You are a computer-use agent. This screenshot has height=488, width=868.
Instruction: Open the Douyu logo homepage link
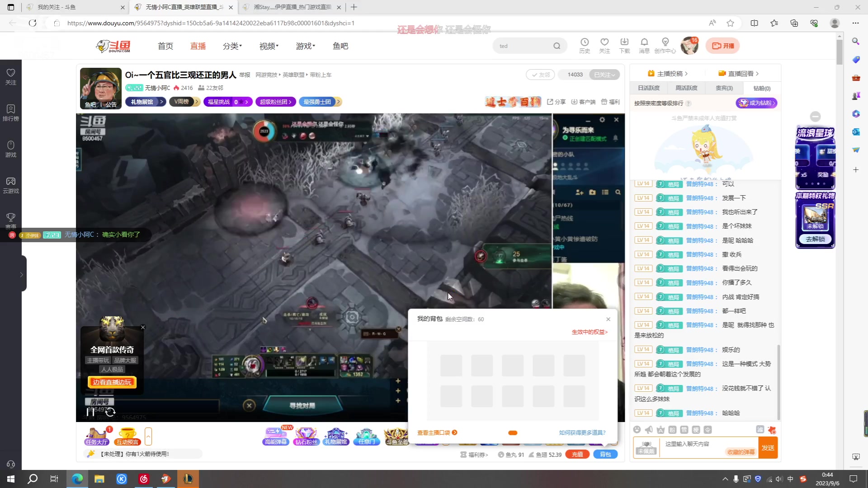pyautogui.click(x=113, y=46)
